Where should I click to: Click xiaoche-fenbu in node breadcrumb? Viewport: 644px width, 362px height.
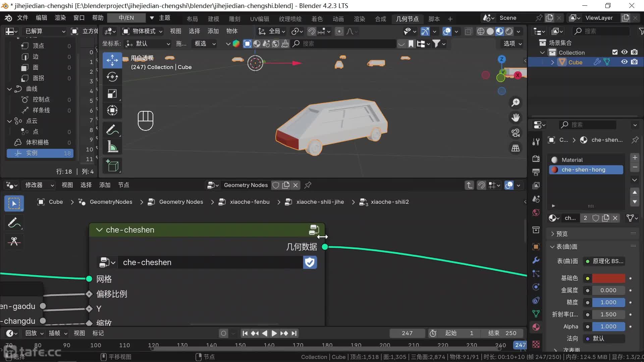pos(250,202)
